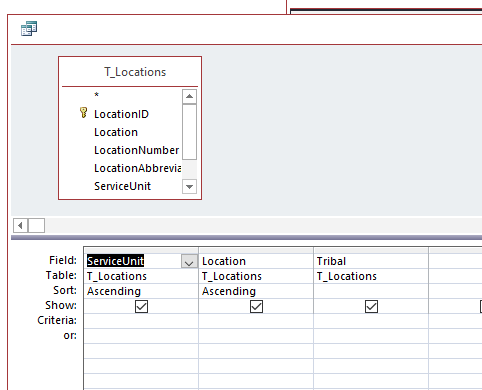Open the ServiceUnit field dropdown
The width and height of the screenshot is (482, 390).
pos(189,262)
